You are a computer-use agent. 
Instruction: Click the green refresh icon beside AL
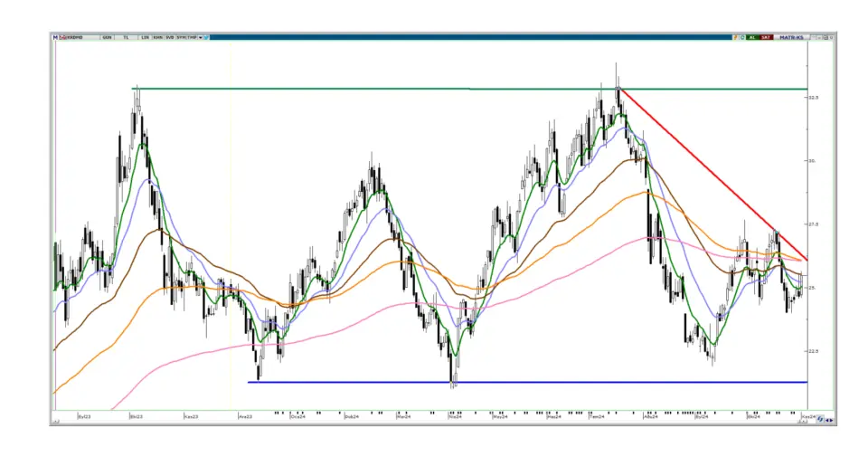coord(742,37)
